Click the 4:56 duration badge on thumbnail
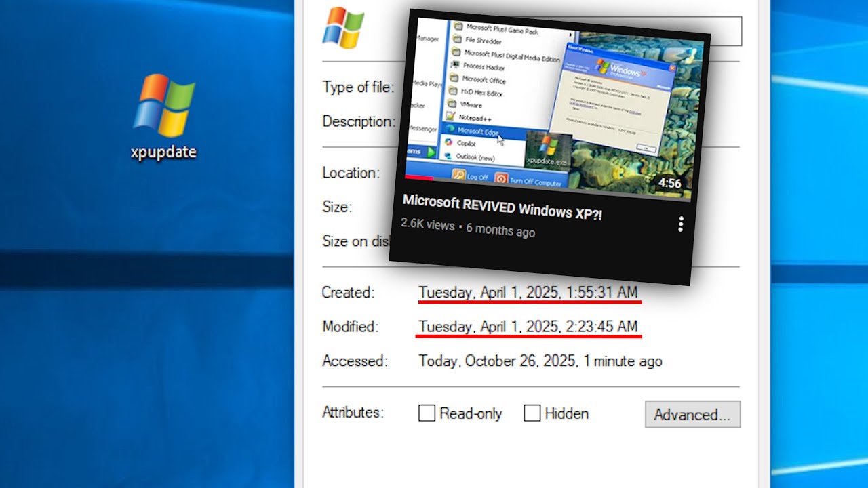Screen dimensions: 868x488 (669, 184)
